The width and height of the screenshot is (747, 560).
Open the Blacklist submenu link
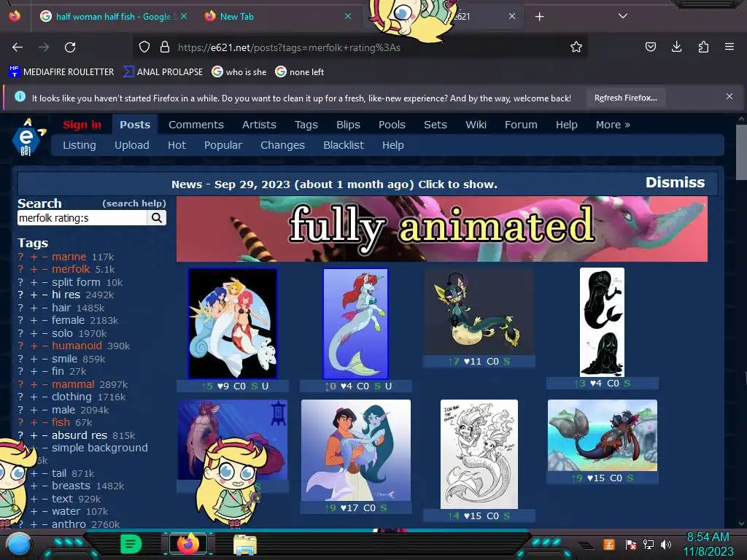343,145
